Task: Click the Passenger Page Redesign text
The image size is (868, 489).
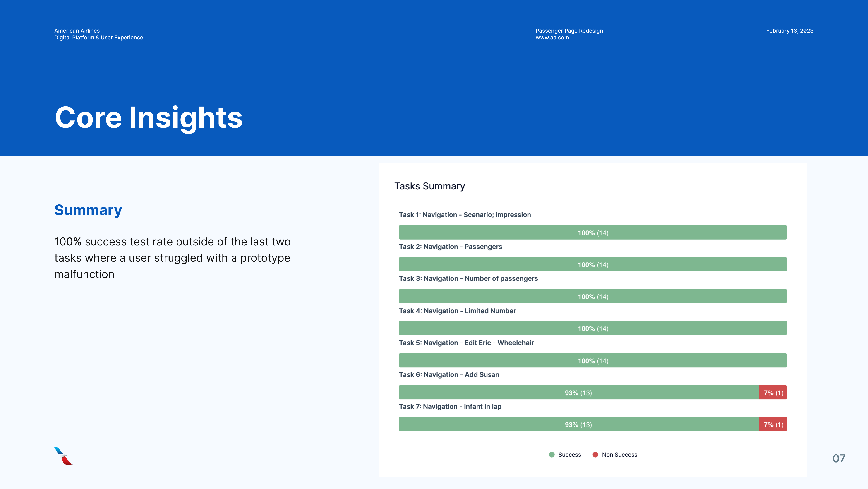Action: pos(569,31)
